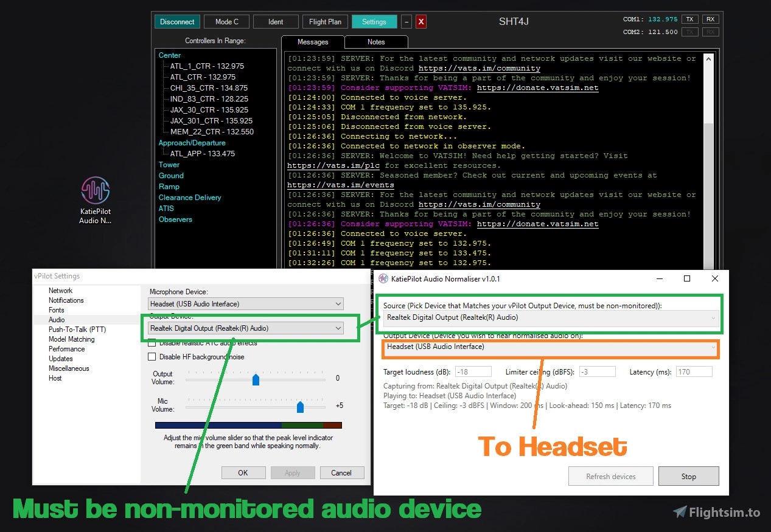Screen dimensions: 771x532
Task: Toggle the Mode C transponder button
Action: coord(226,21)
